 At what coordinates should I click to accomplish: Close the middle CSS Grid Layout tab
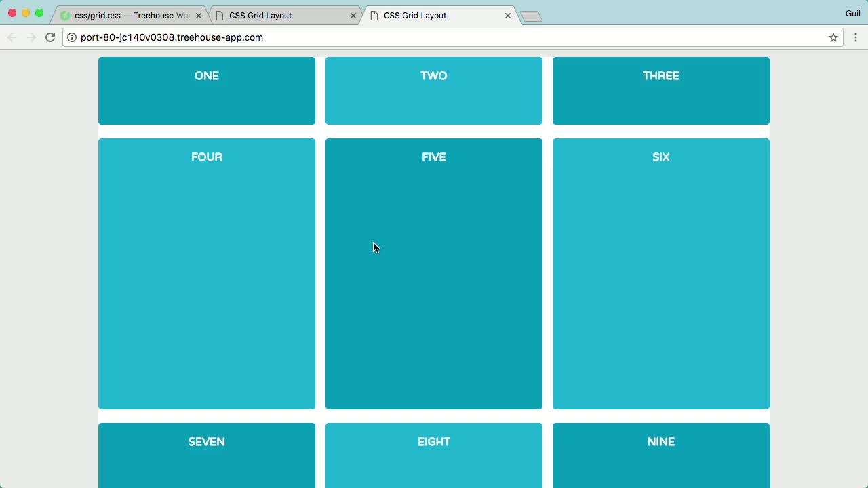coord(353,16)
